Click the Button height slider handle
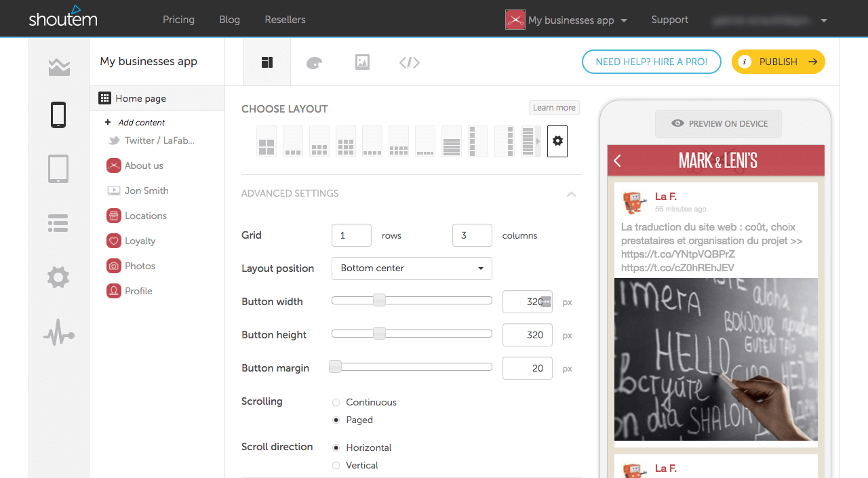Image resolution: width=868 pixels, height=478 pixels. (x=380, y=334)
